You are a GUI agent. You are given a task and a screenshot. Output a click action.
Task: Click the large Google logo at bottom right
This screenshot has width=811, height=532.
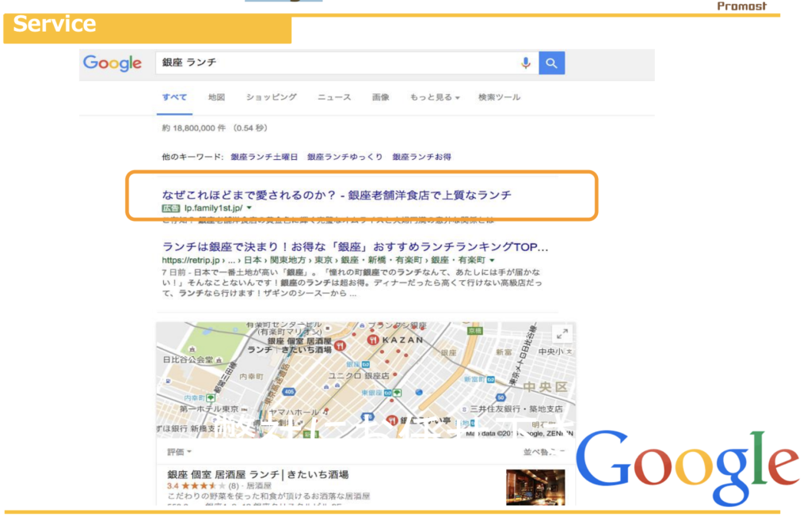click(x=686, y=467)
